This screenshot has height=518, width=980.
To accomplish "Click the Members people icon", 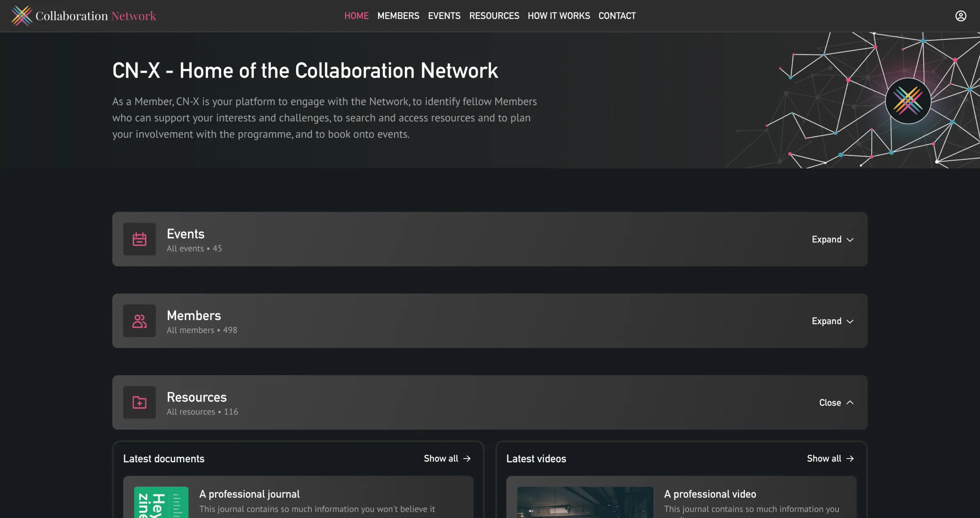I will click(x=139, y=321).
